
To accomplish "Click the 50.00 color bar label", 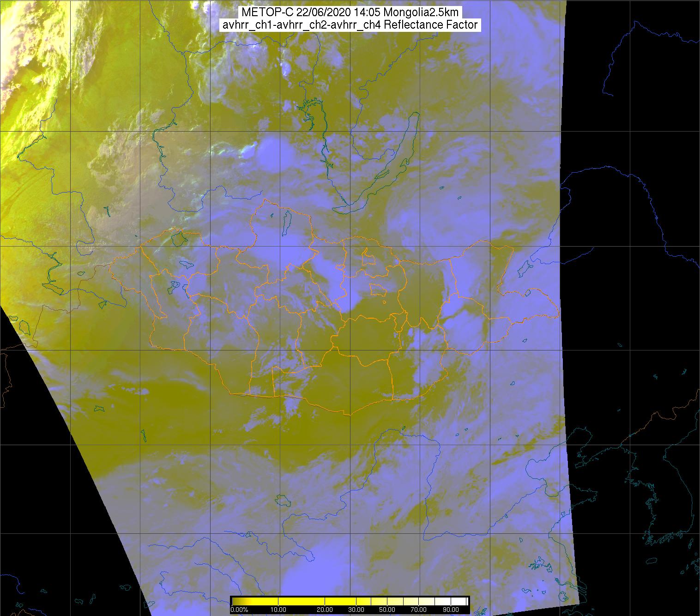I will coord(387,610).
